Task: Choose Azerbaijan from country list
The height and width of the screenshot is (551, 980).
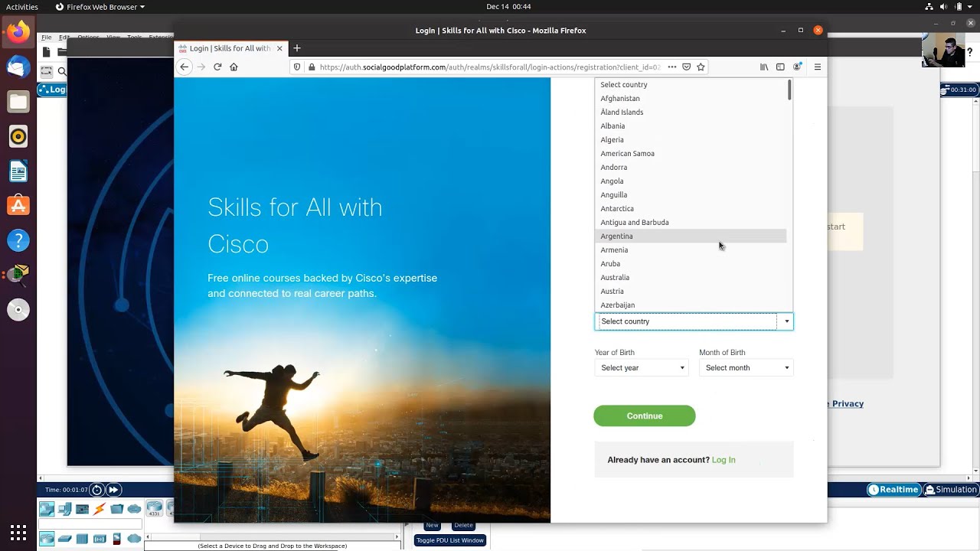Action: pyautogui.click(x=691, y=305)
